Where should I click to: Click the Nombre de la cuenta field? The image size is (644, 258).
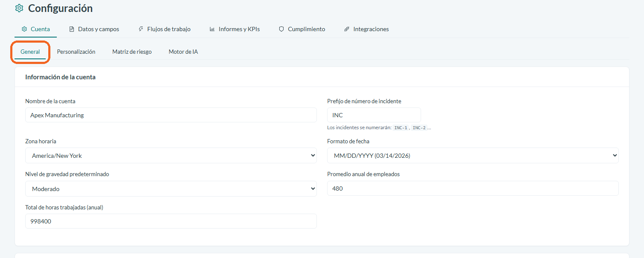pyautogui.click(x=171, y=115)
